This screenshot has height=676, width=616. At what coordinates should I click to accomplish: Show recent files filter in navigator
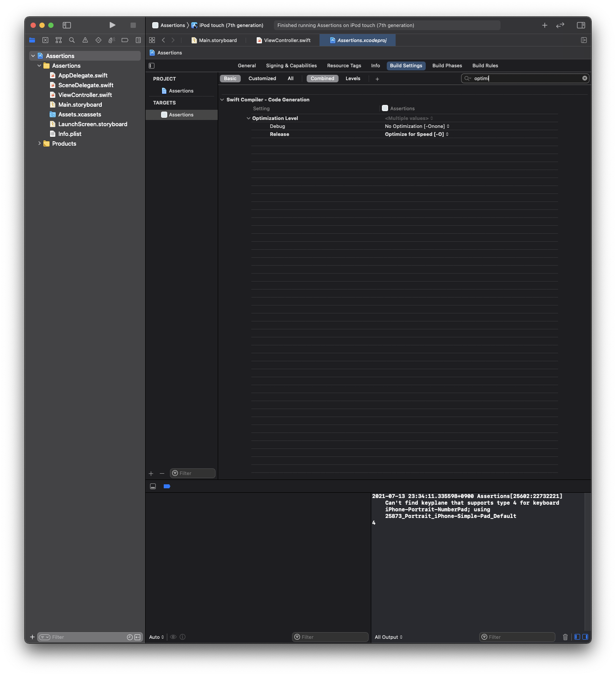click(x=130, y=637)
